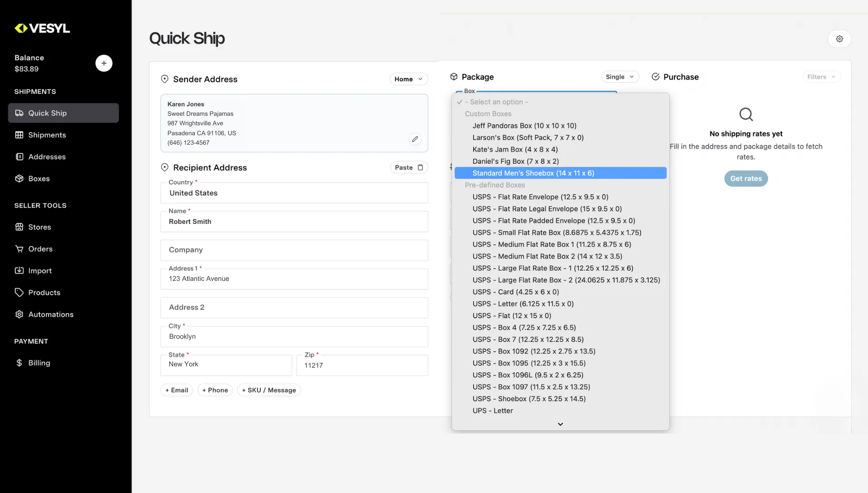The height and width of the screenshot is (493, 868).
Task: Open the Home sender address dropdown
Action: tap(409, 79)
